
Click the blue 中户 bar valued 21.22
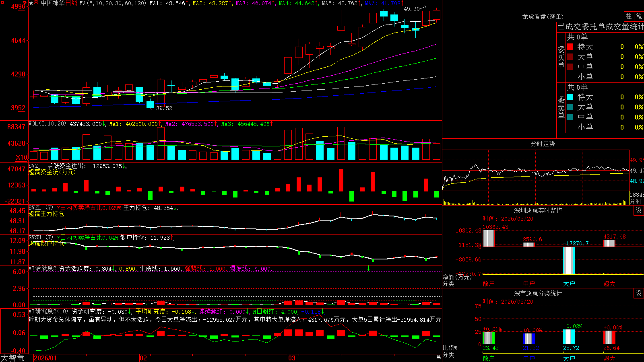pos(529,339)
